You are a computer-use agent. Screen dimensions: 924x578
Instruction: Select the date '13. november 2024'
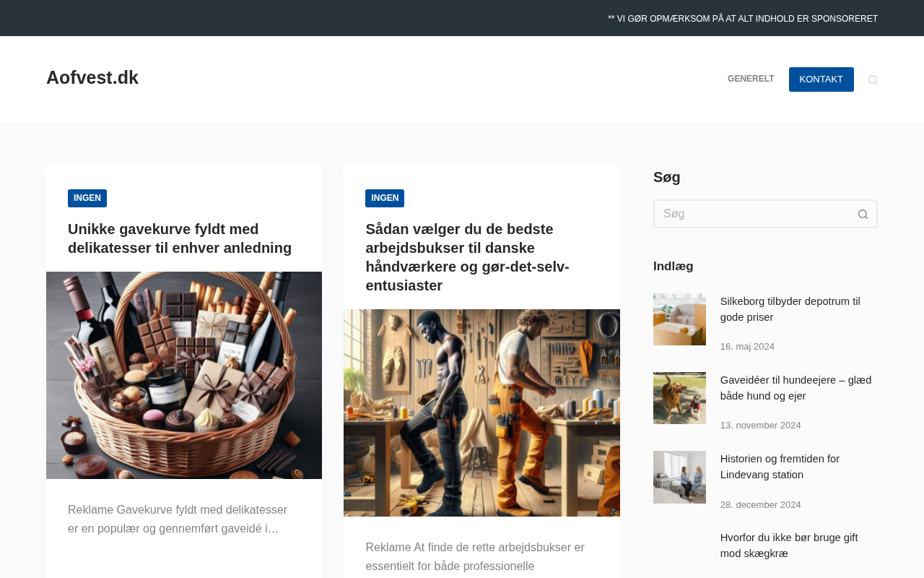(x=761, y=426)
